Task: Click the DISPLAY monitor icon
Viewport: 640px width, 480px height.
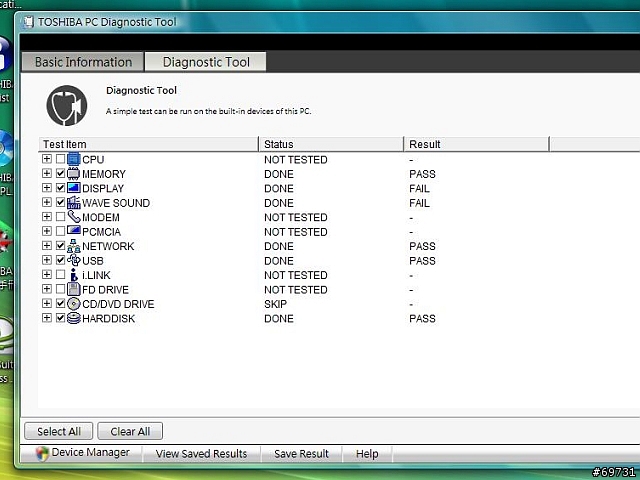Action: coord(73,188)
